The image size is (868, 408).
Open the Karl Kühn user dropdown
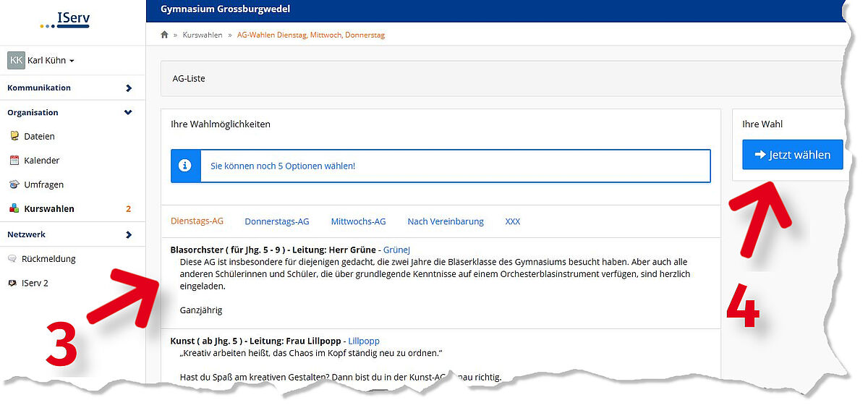tap(43, 61)
